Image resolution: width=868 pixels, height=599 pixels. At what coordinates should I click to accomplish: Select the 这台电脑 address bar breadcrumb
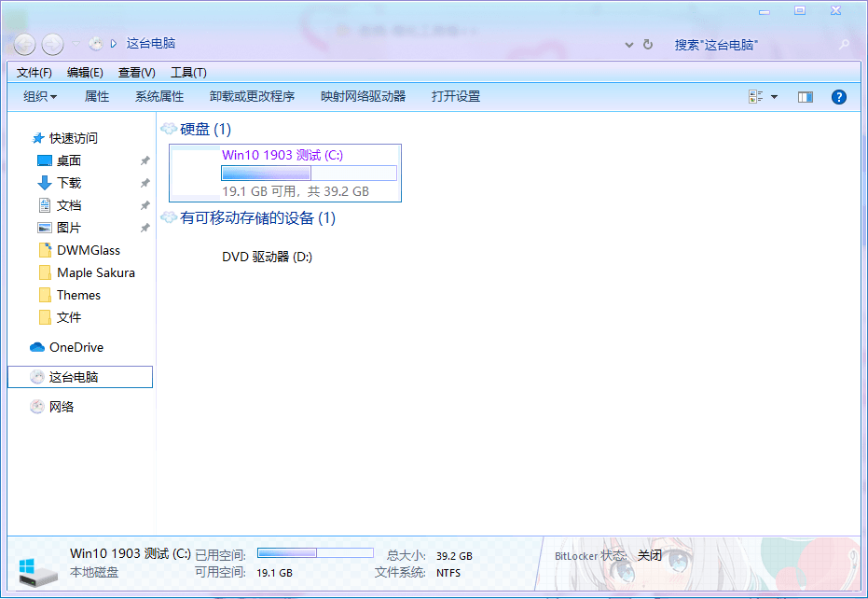[x=151, y=43]
